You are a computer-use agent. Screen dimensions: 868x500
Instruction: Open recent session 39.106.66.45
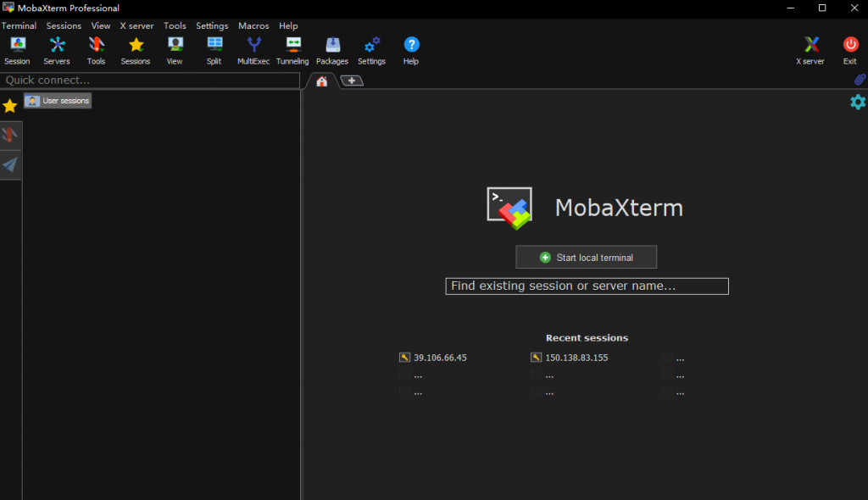coord(439,358)
